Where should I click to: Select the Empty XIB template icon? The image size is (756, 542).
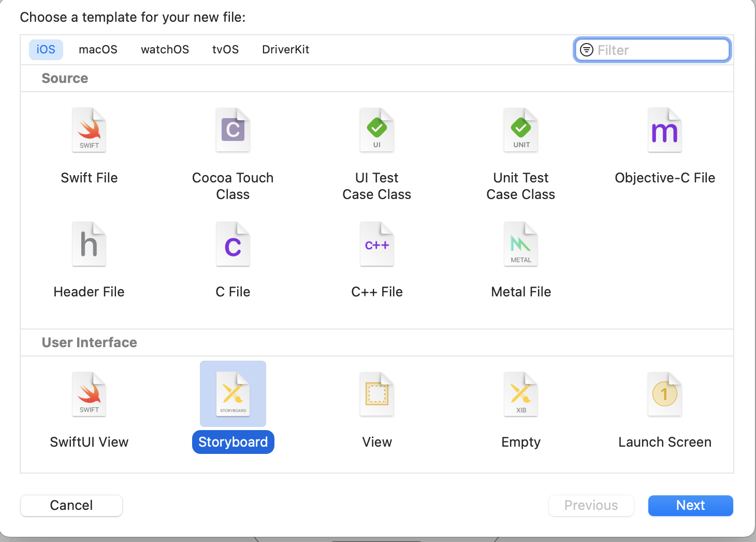point(521,394)
